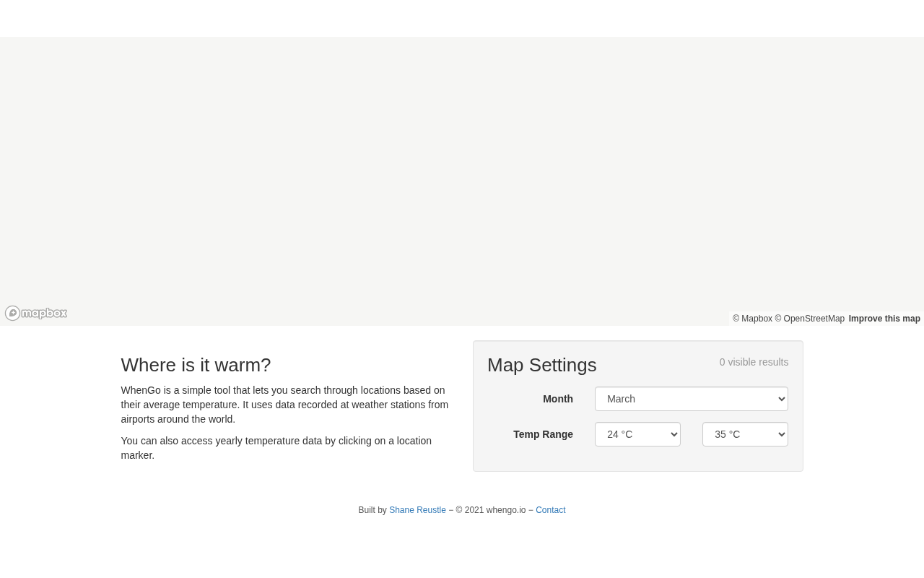Expand the minimum temperature dropdown (24 °C)
Screen dimensions: 924x578
click(637, 434)
